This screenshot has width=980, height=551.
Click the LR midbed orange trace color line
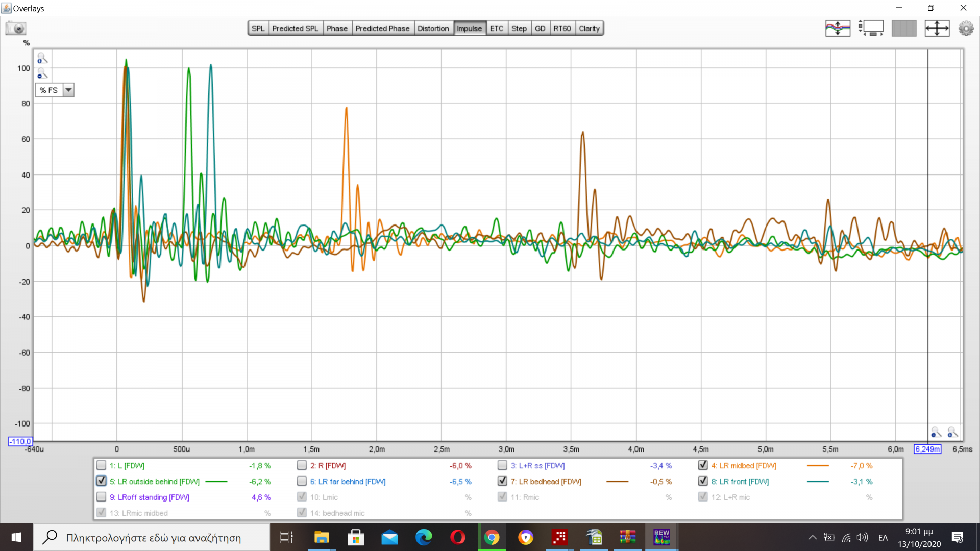click(818, 466)
